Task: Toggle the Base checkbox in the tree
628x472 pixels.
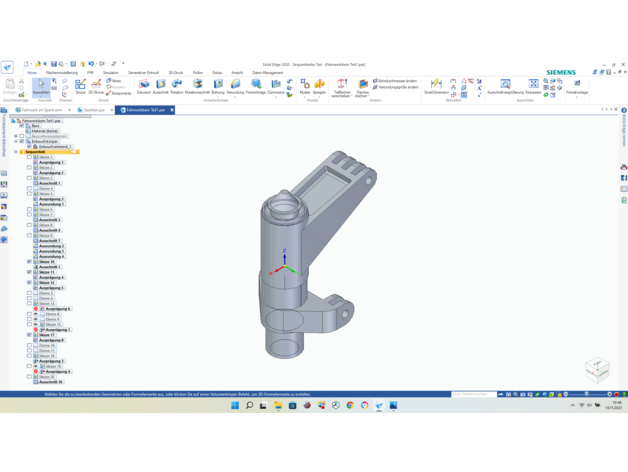Action: pos(23,126)
